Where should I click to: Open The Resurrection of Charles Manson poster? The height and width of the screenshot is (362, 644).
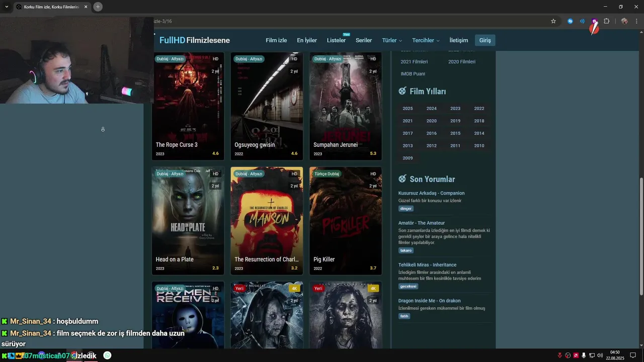(267, 221)
